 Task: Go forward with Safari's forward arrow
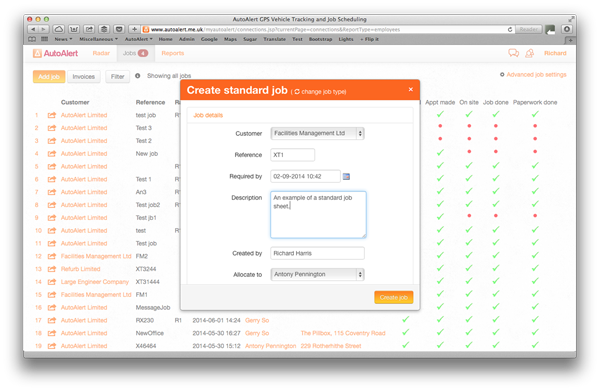pos(44,29)
